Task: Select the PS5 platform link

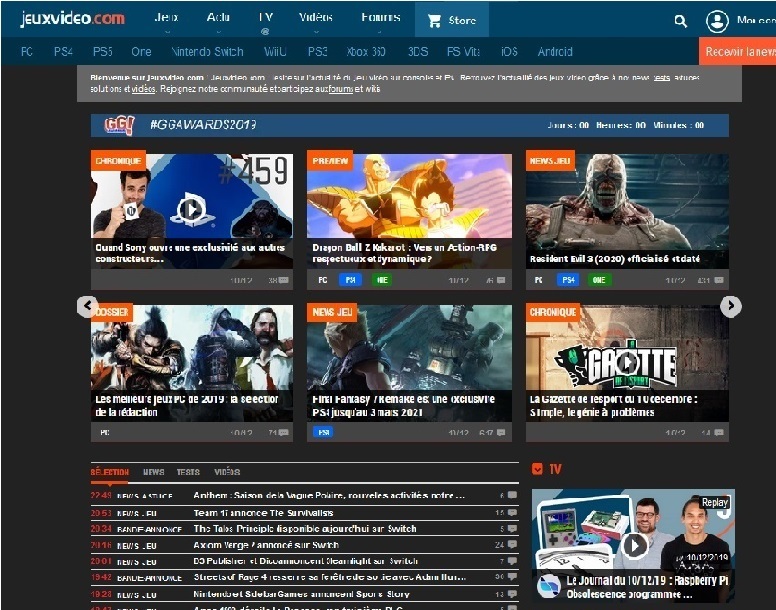Action: pos(102,51)
